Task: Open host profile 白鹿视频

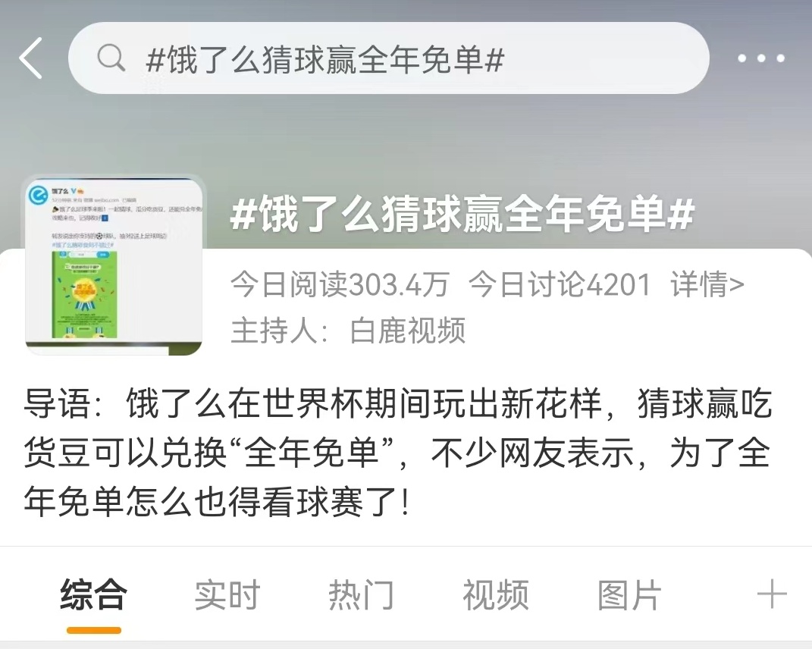Action: [408, 331]
